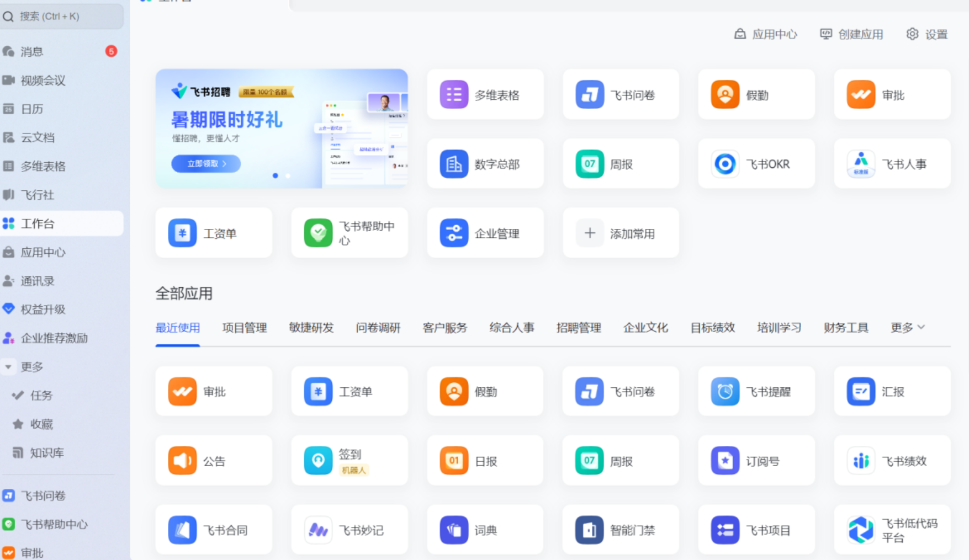Image resolution: width=969 pixels, height=560 pixels.
Task: Open the 多维表格 app icon in favorites
Action: (454, 94)
